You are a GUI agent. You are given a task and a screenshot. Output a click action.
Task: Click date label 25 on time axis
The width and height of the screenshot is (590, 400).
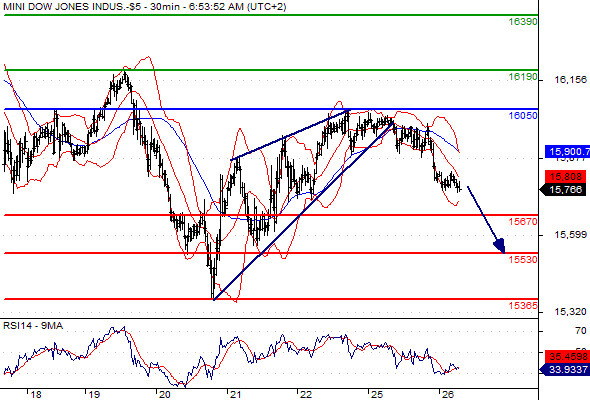click(x=377, y=395)
